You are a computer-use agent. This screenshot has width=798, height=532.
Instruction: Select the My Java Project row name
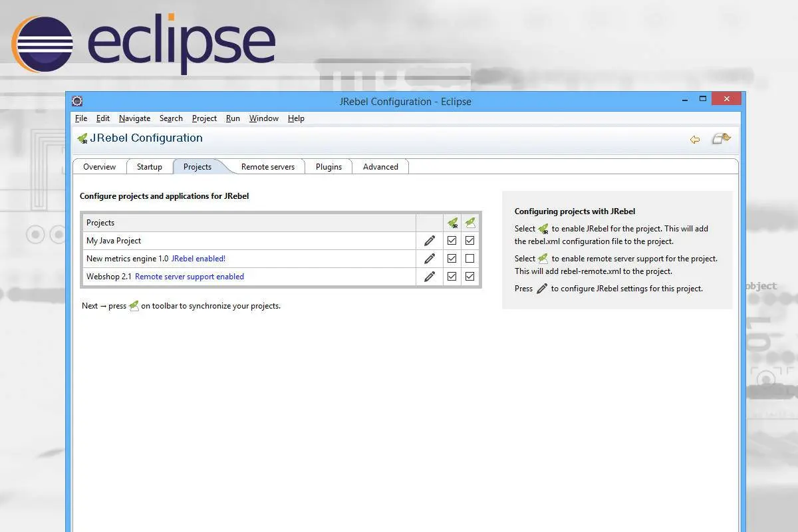114,241
